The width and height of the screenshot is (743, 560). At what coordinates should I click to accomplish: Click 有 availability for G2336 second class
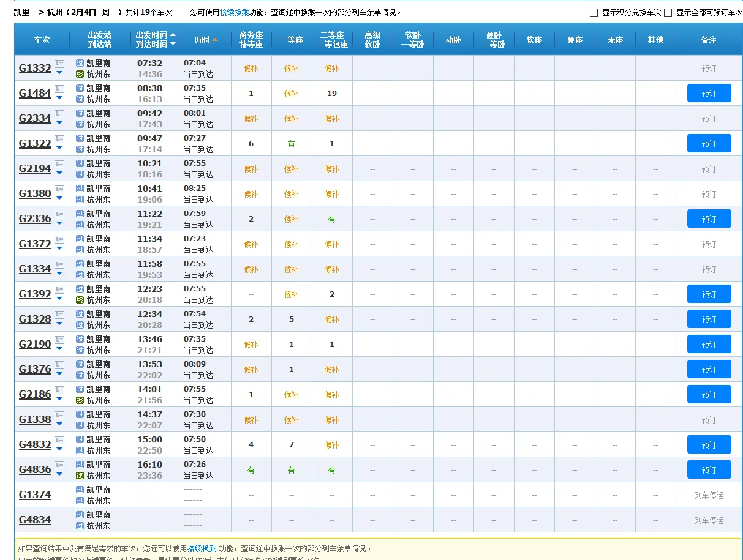point(331,219)
